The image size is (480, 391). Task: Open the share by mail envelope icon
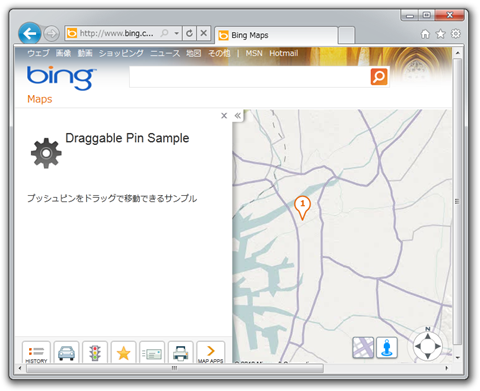(x=152, y=352)
